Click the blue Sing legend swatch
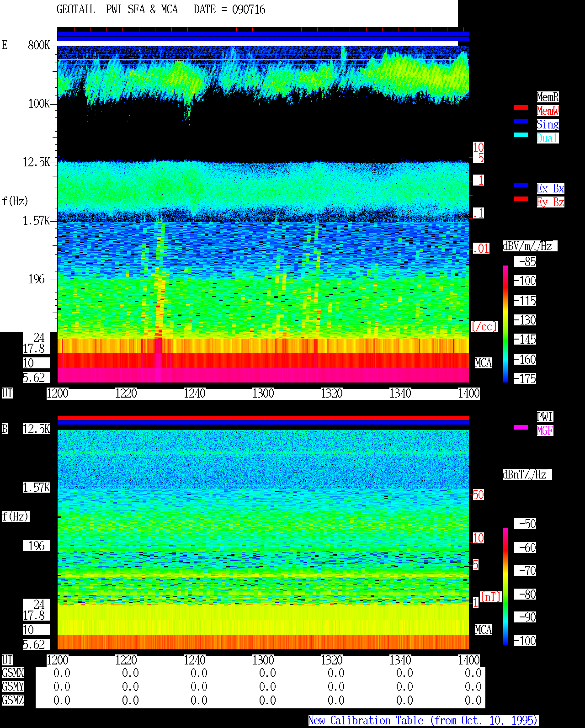This screenshot has width=585, height=728. pyautogui.click(x=521, y=121)
